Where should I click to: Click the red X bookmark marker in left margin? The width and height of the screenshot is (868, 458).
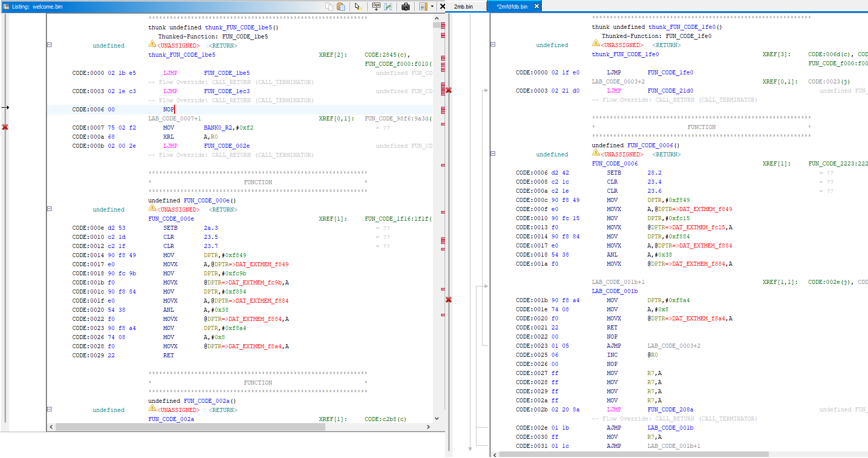(5, 127)
